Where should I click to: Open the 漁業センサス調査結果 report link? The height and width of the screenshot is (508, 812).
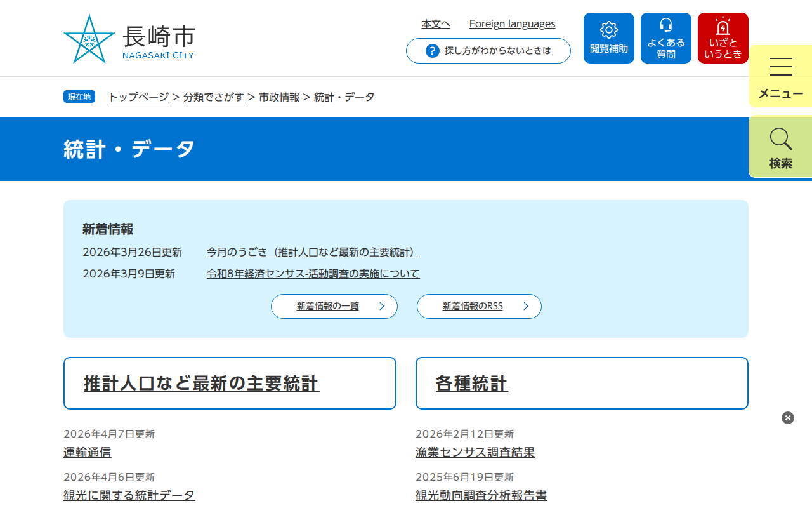point(475,452)
